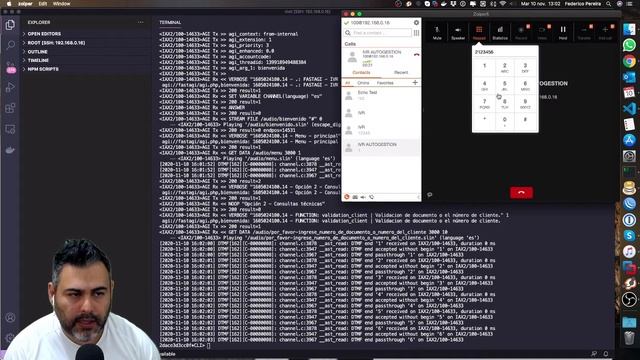
Task: Open Skype from the Dock
Action: coord(629,236)
